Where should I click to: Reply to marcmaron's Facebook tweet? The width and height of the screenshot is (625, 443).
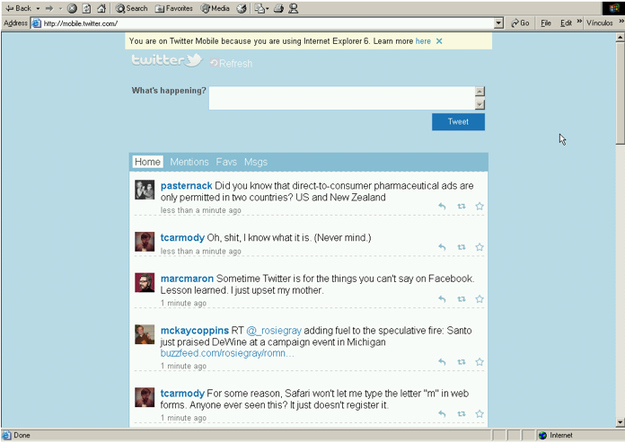442,299
